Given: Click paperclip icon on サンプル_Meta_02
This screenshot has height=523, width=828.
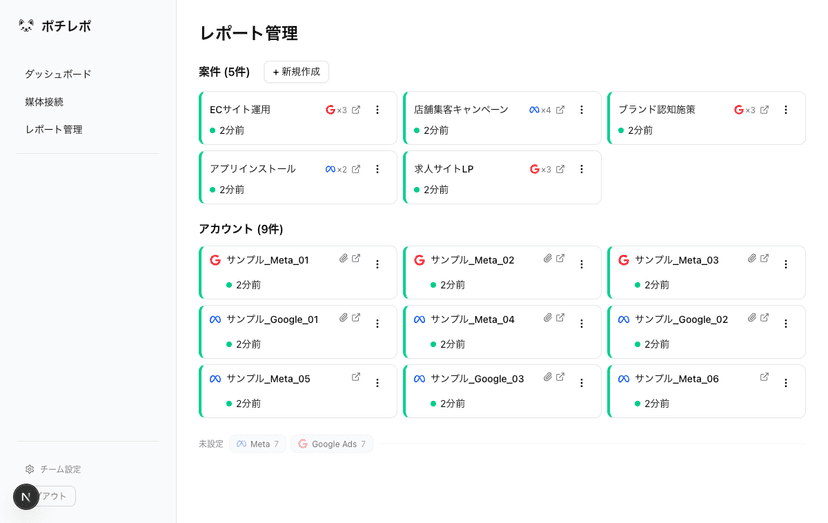Looking at the screenshot, I should click(548, 258).
